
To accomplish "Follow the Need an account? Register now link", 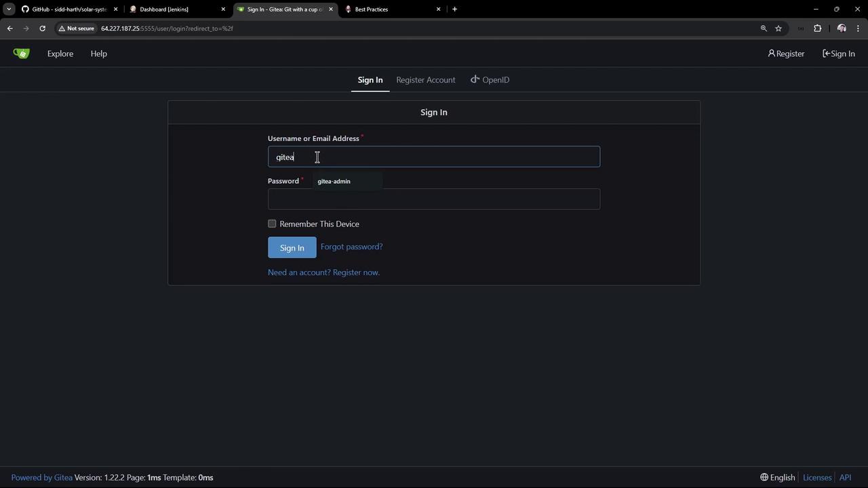I will point(323,272).
